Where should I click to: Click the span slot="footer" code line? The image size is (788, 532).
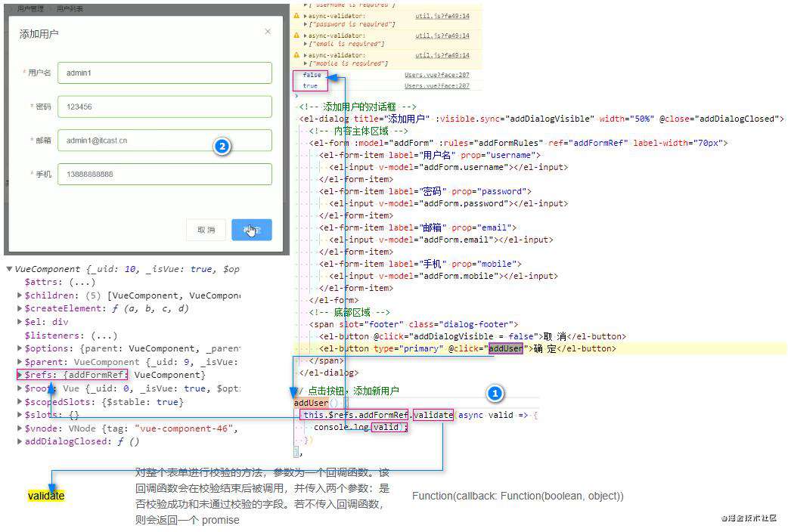point(414,324)
